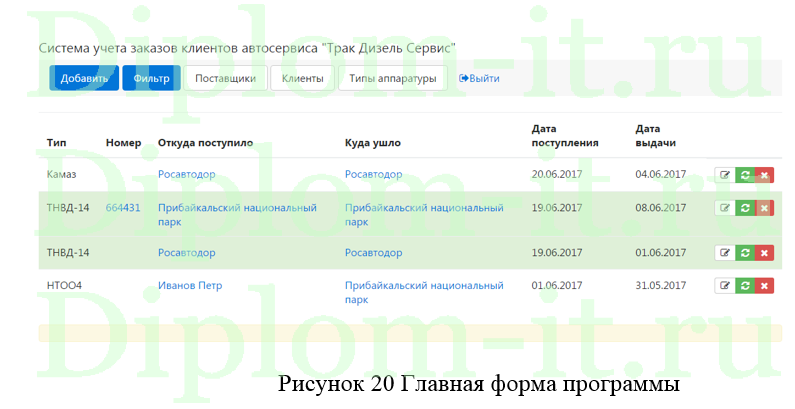
Task: Open the Поставщики section
Action: 225,78
